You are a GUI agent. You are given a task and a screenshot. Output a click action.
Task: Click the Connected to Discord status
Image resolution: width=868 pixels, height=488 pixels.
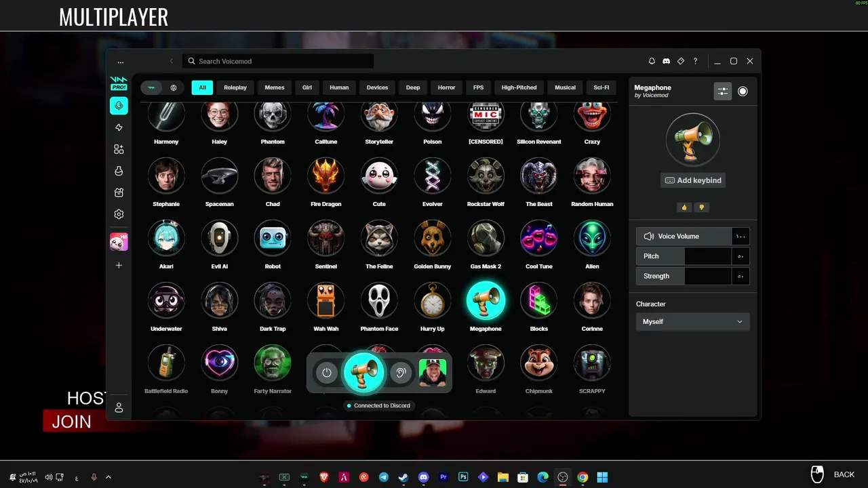point(378,405)
